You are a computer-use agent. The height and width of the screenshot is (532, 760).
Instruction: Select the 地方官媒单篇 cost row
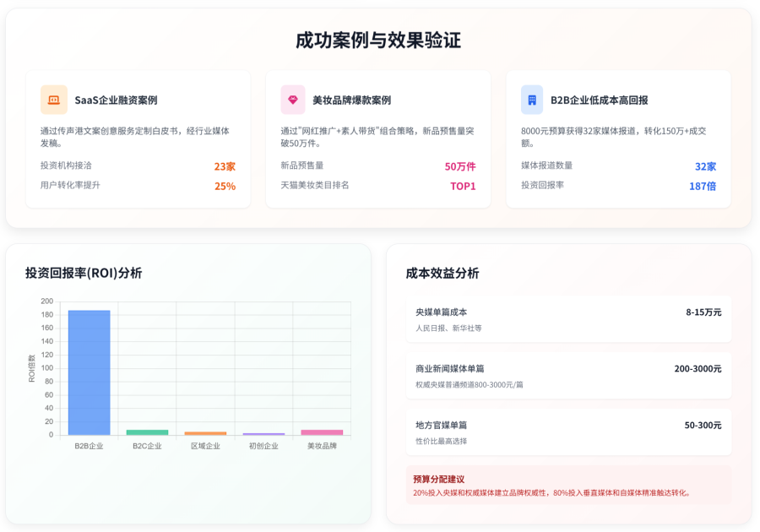tap(568, 432)
